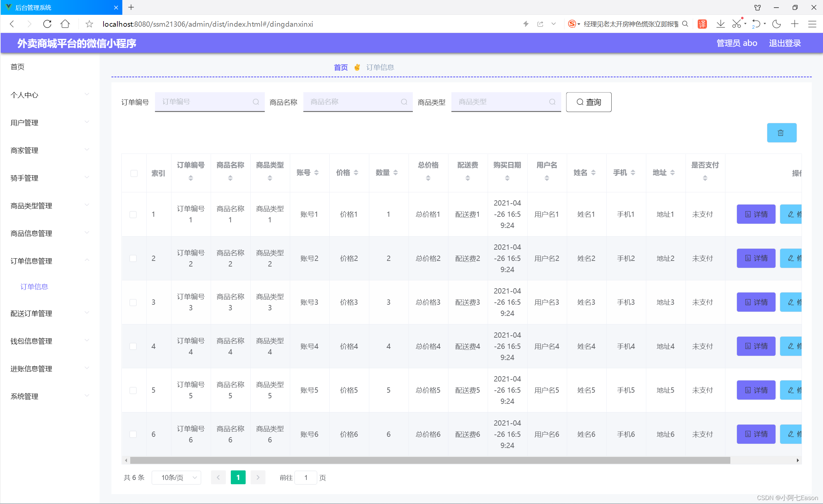Open 详情 for order row 1

pos(756,214)
